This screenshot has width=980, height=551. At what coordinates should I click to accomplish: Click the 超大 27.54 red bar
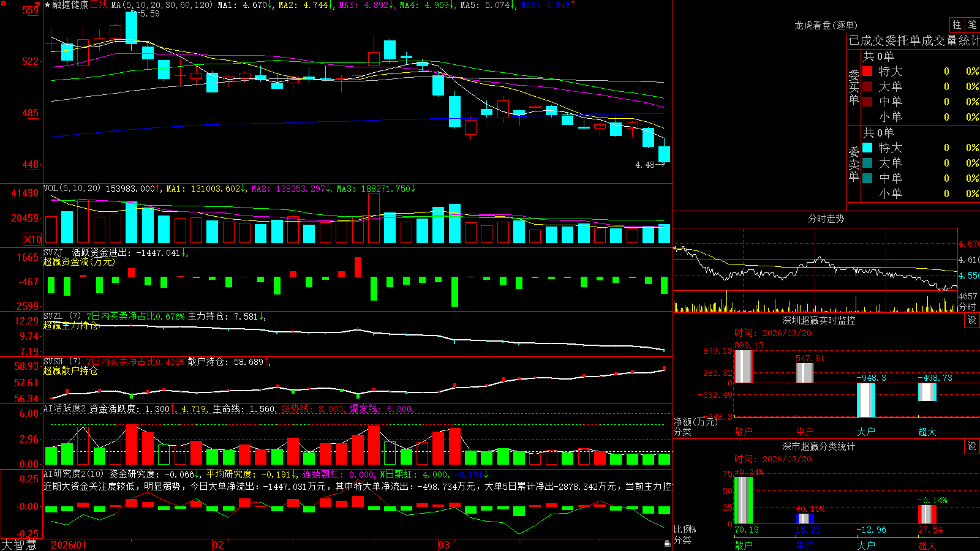(x=927, y=515)
